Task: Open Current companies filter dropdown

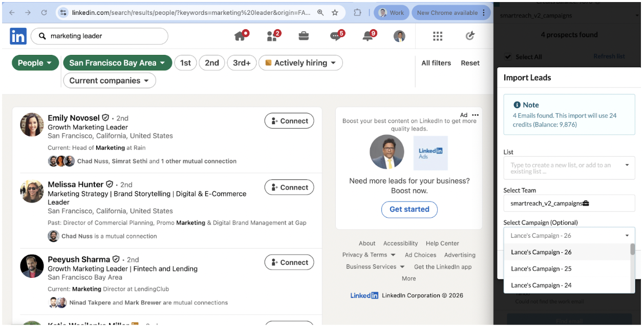Action: tap(110, 80)
